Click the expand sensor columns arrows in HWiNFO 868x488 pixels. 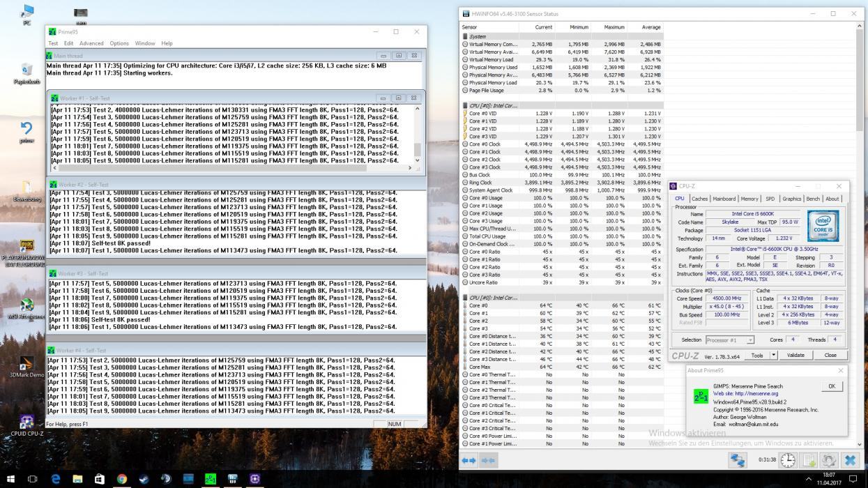click(469, 461)
